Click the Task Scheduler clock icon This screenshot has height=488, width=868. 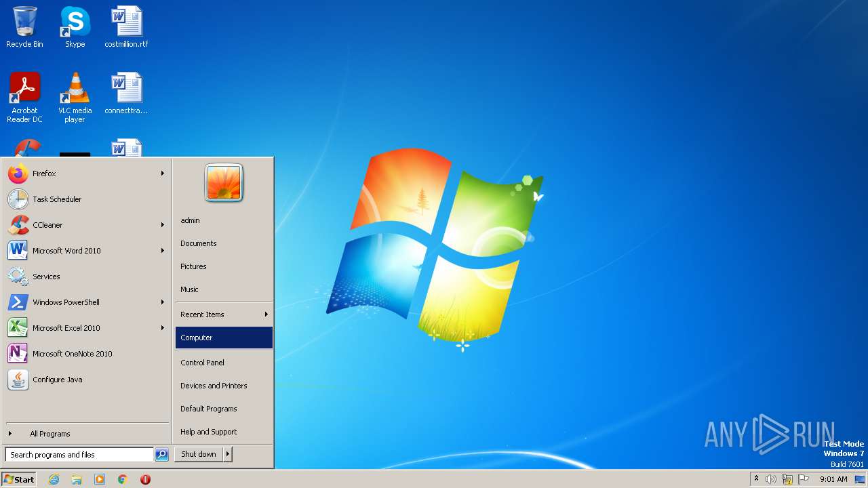[x=18, y=199]
